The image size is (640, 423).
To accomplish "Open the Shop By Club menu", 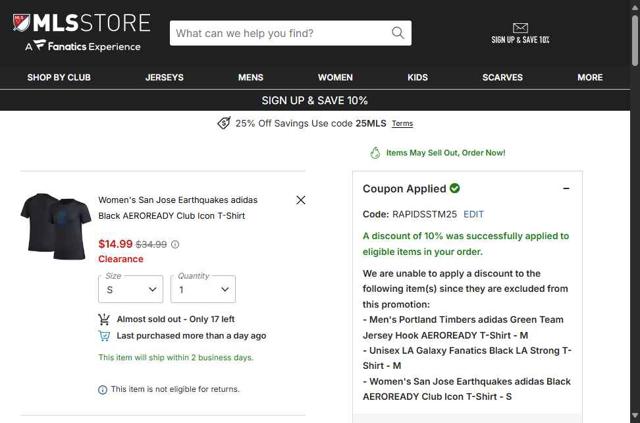I will (59, 78).
